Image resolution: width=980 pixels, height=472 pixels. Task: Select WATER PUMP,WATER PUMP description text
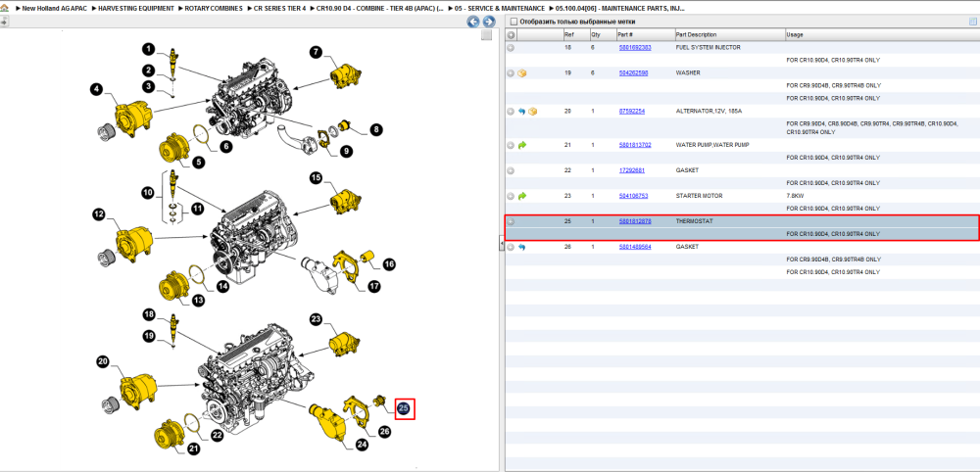pyautogui.click(x=712, y=145)
